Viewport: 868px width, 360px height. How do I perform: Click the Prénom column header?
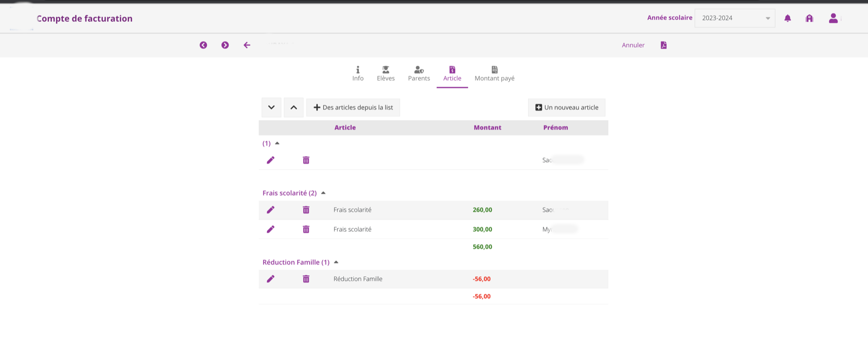coord(556,128)
